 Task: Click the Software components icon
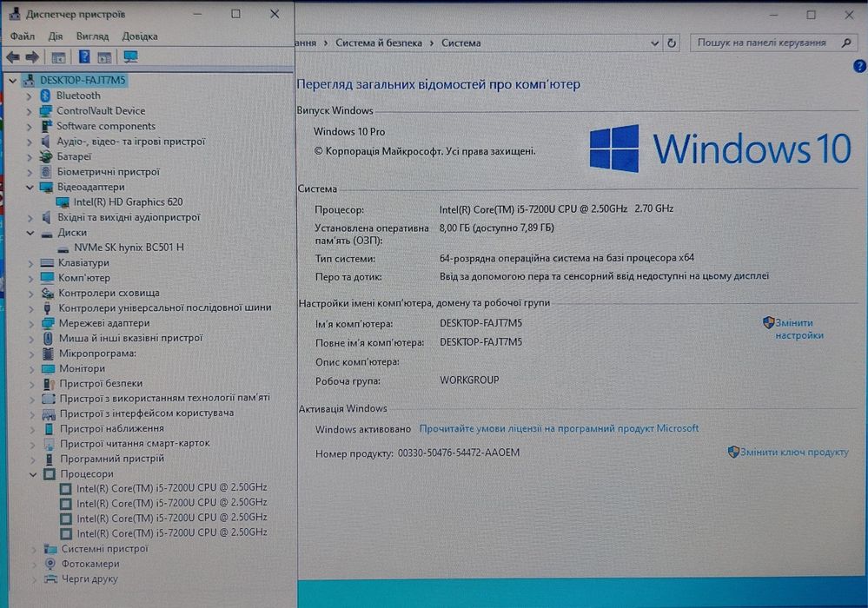tap(47, 126)
